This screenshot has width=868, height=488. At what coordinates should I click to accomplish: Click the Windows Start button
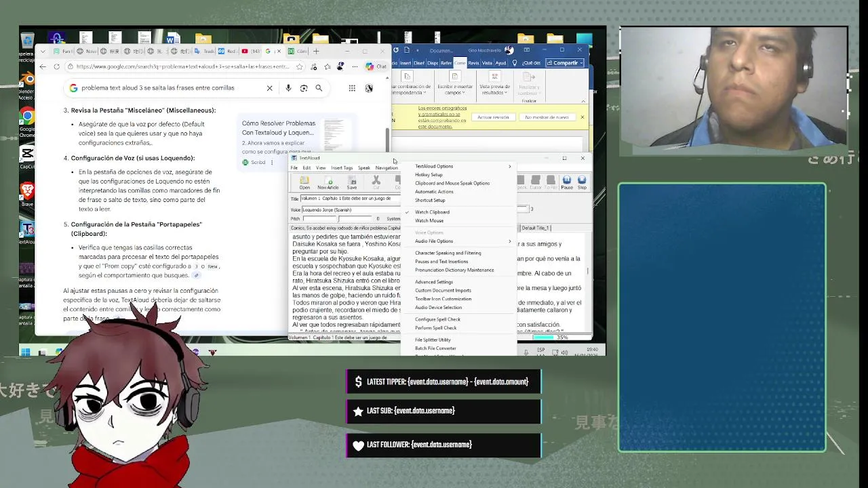(x=25, y=352)
